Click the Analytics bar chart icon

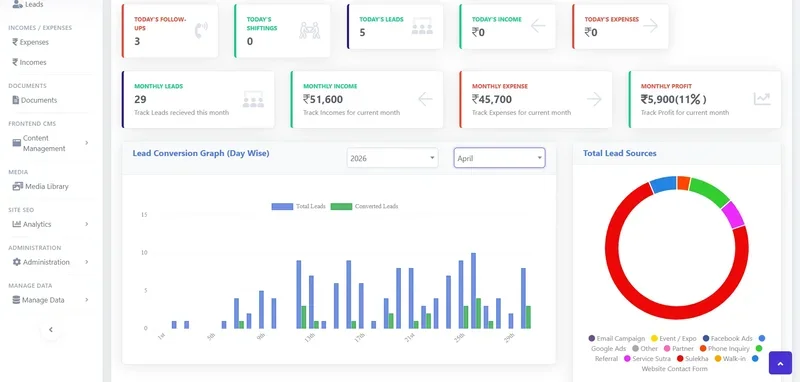(x=16, y=224)
